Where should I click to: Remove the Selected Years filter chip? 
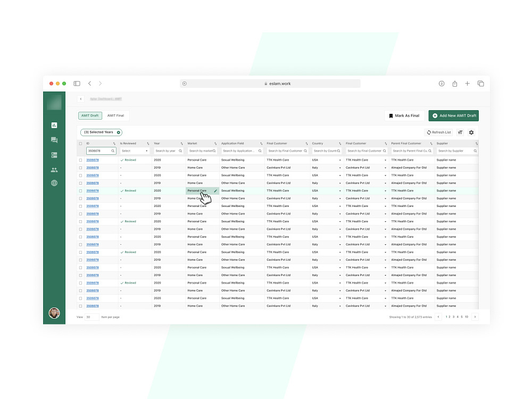coord(119,132)
